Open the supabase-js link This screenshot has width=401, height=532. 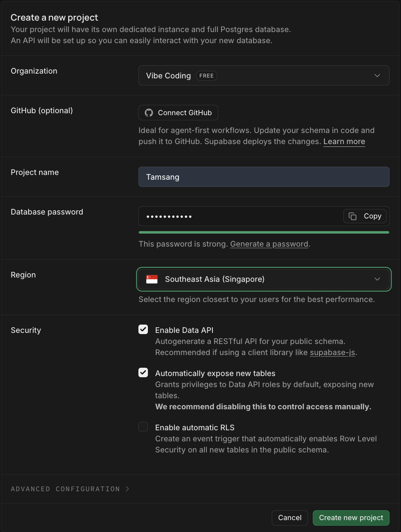pos(332,353)
